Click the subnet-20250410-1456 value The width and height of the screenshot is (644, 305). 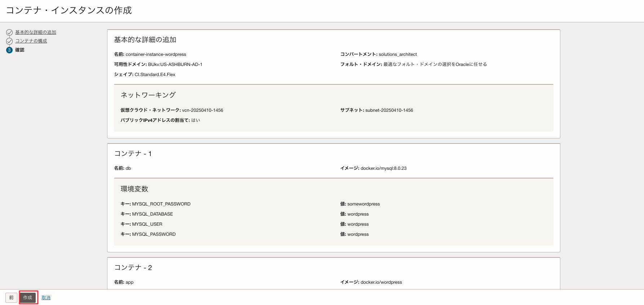pyautogui.click(x=389, y=110)
